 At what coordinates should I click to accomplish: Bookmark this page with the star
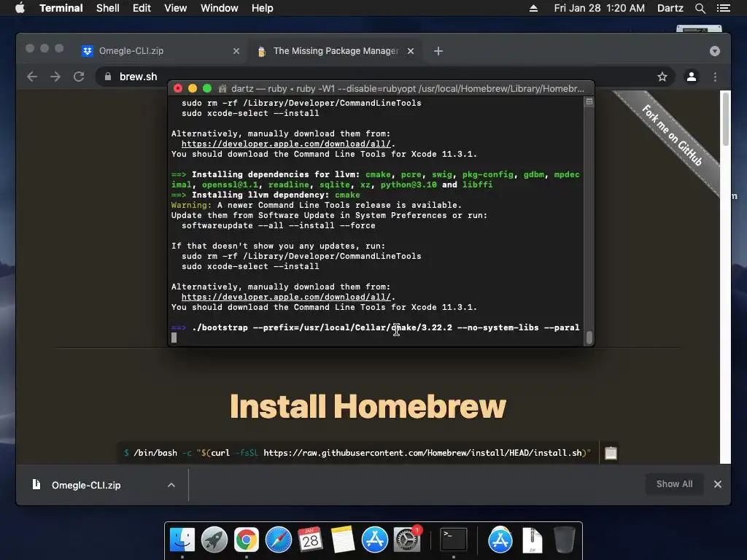point(662,77)
